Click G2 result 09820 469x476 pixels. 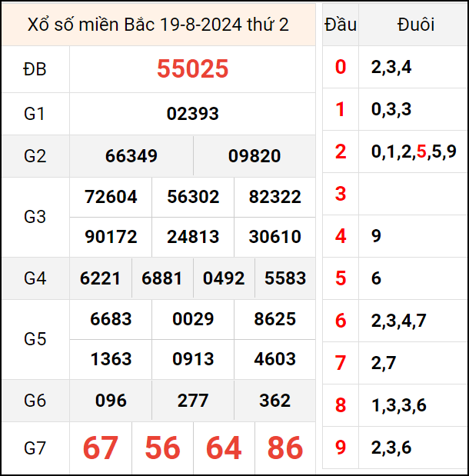click(254, 156)
